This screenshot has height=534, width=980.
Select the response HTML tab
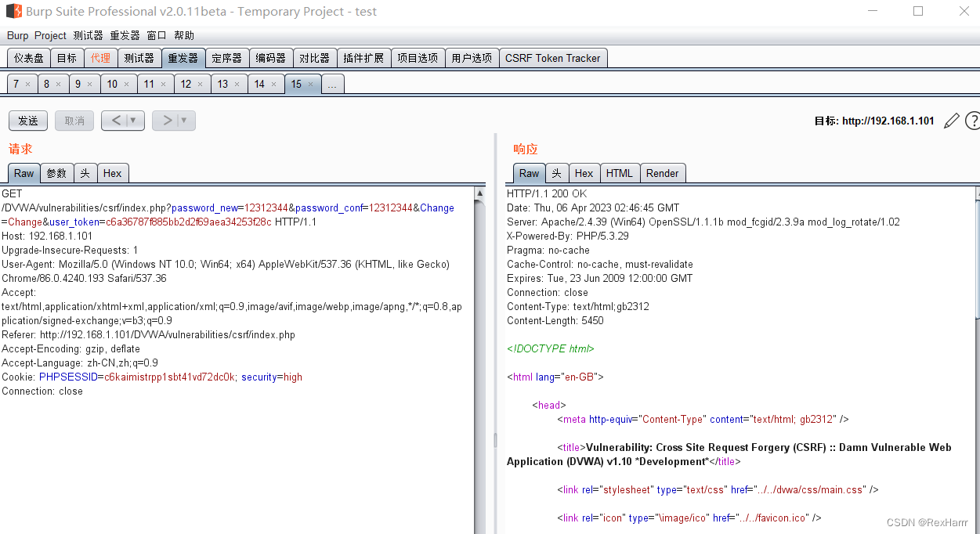tap(620, 173)
